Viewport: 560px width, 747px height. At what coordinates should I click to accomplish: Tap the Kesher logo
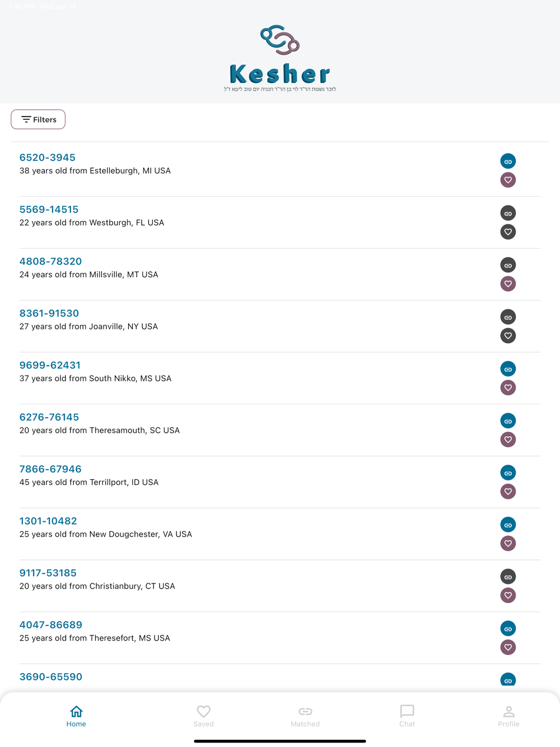coord(280,56)
